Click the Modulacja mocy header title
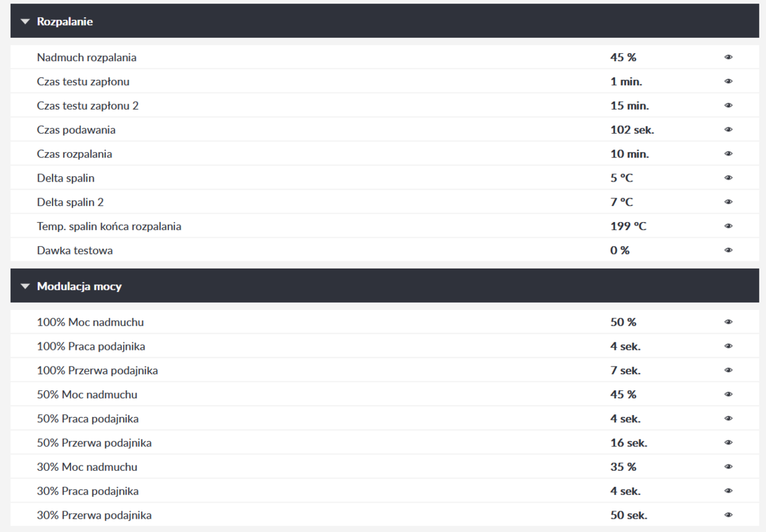The image size is (766, 532). click(x=79, y=287)
